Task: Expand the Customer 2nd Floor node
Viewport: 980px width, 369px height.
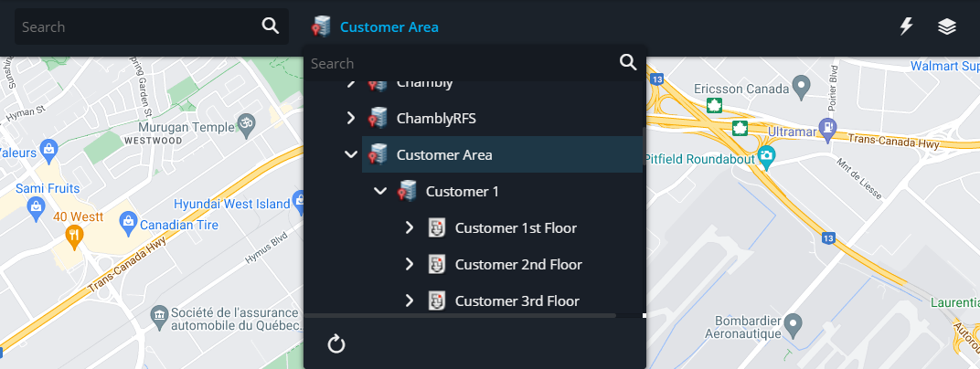Action: pos(410,265)
